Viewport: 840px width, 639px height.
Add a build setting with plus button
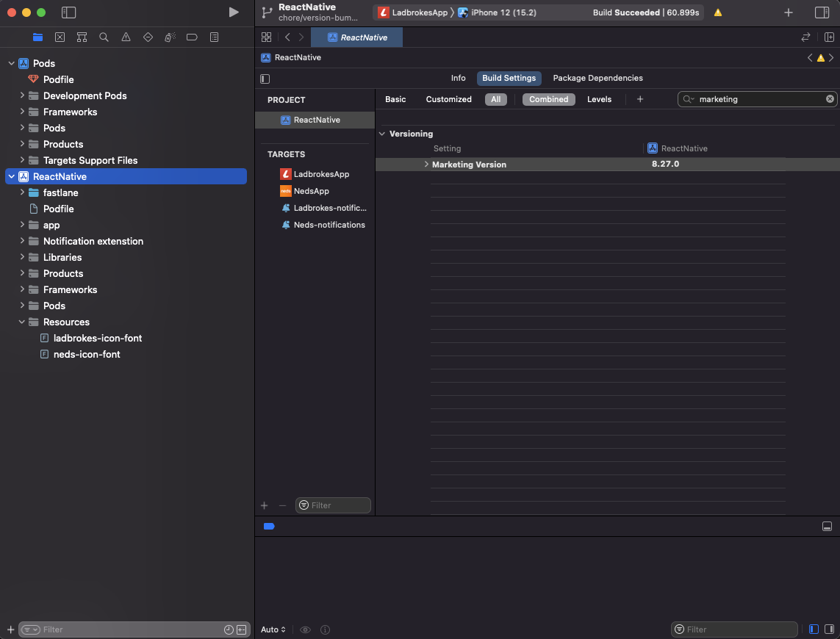pyautogui.click(x=639, y=99)
